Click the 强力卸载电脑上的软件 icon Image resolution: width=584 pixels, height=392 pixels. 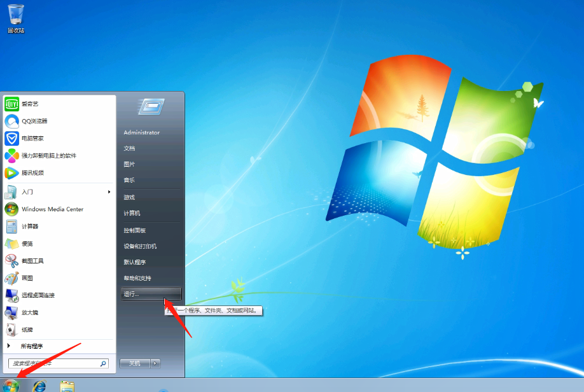(x=11, y=155)
